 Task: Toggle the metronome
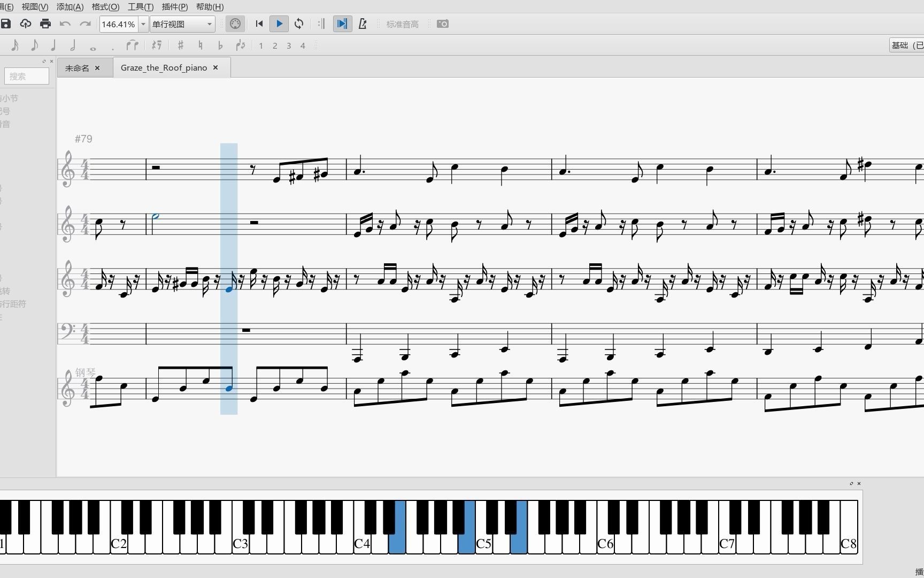click(x=363, y=24)
